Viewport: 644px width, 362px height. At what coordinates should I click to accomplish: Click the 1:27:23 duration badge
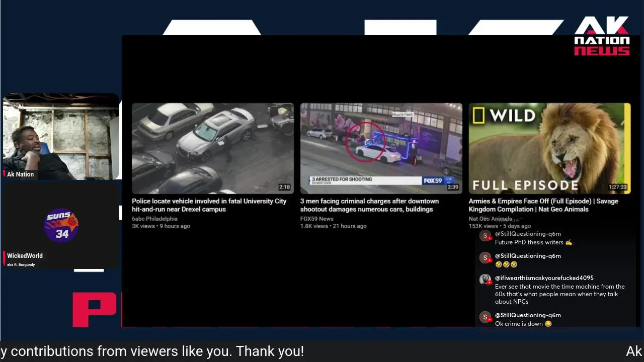click(x=618, y=187)
